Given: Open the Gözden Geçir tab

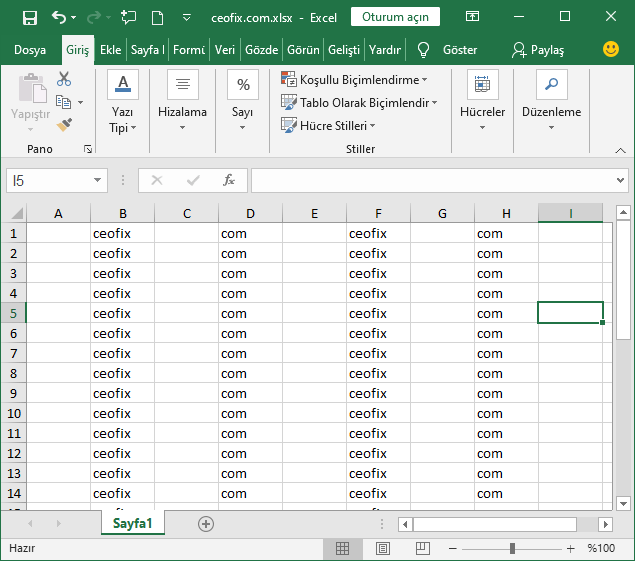Looking at the screenshot, I should click(x=262, y=50).
